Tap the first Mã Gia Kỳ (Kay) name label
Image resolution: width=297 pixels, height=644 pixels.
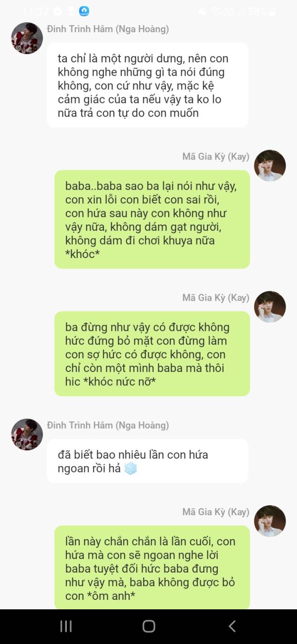coord(216,157)
